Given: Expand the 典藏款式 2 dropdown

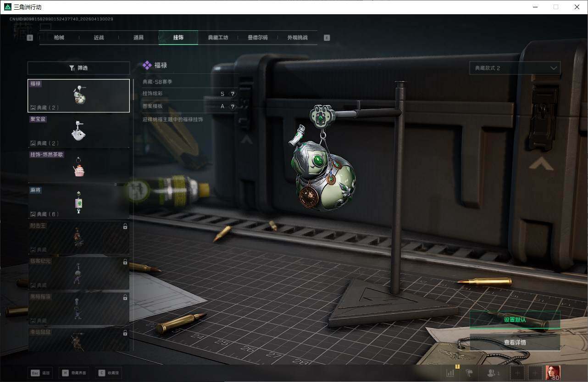Looking at the screenshot, I should coord(515,68).
